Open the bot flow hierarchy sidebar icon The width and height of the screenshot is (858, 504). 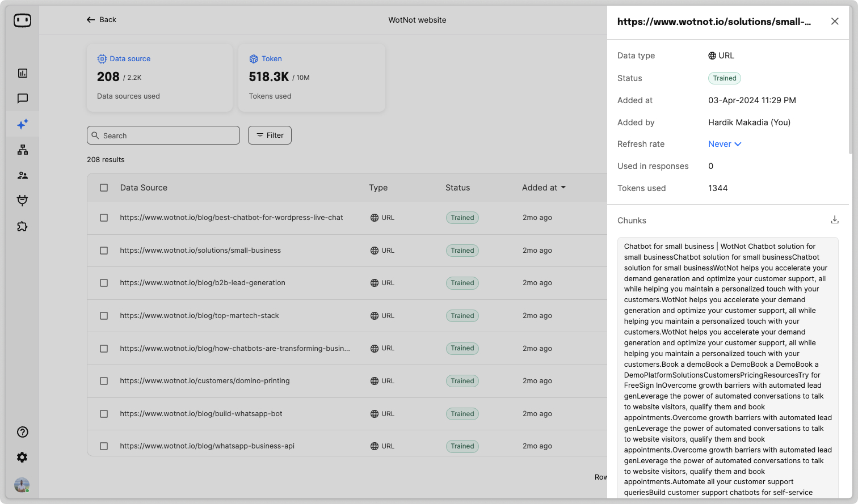[x=23, y=150]
